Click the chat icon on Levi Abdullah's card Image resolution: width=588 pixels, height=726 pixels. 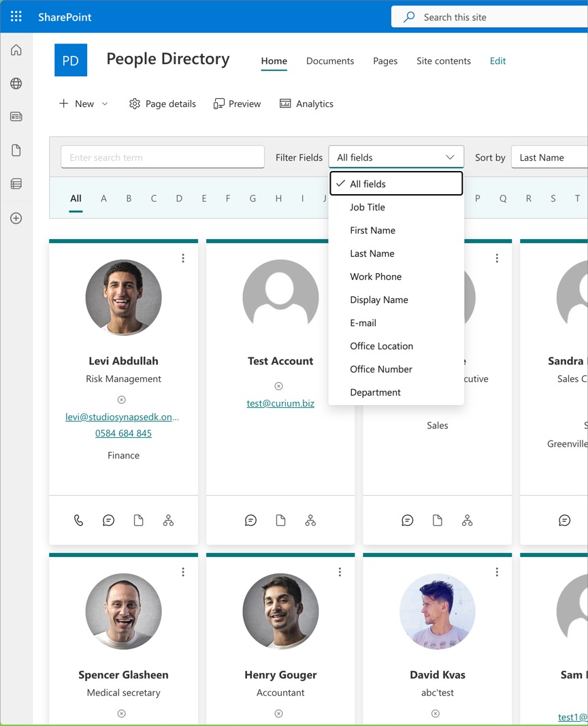click(108, 520)
